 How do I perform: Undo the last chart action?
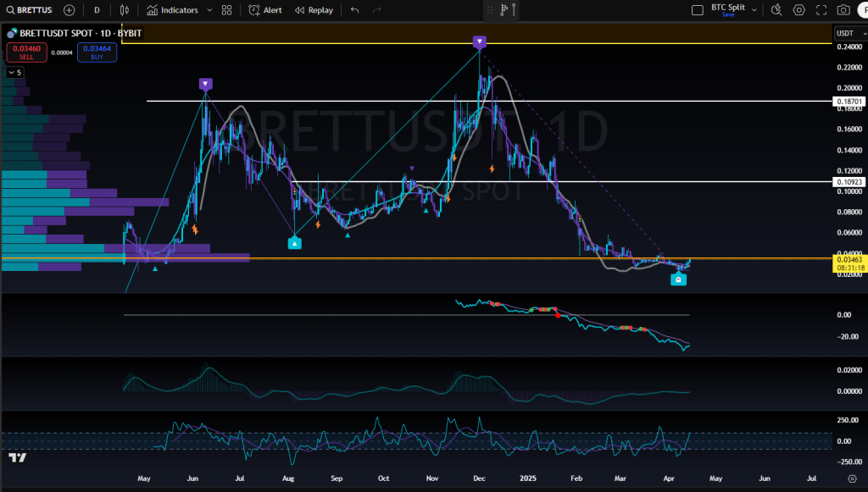[x=355, y=10]
